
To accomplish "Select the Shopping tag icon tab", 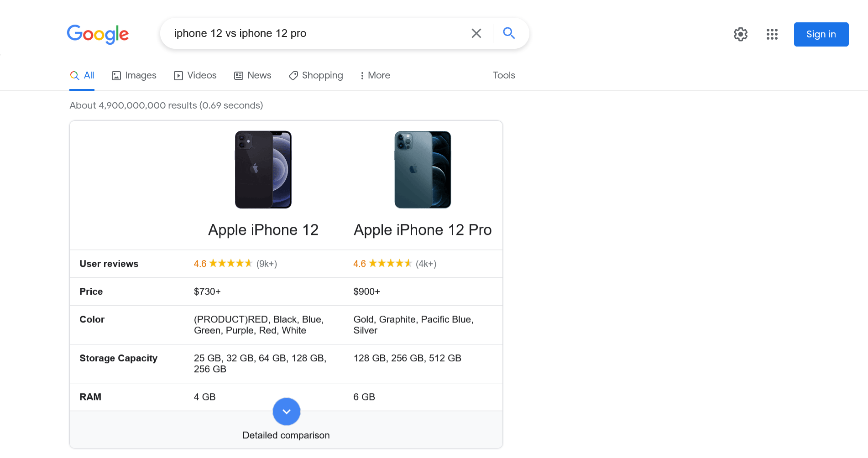I will 293,75.
